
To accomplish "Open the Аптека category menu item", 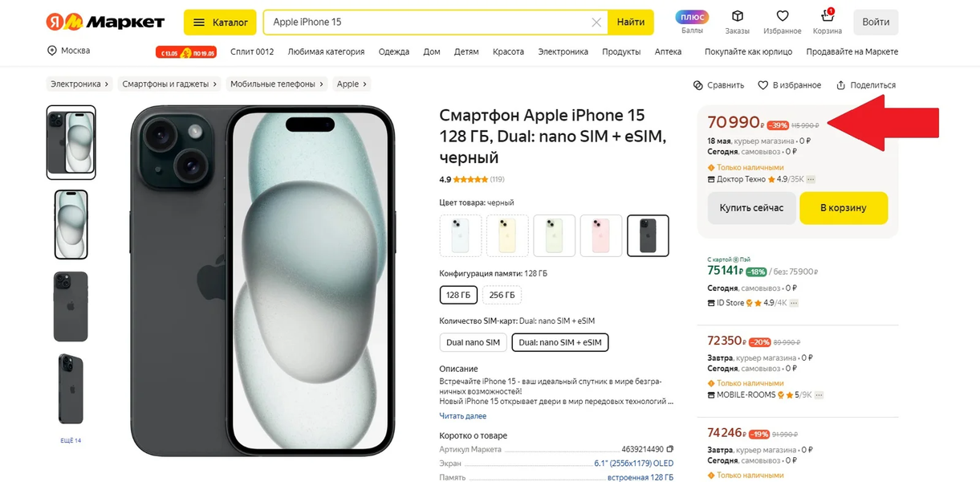I will point(668,51).
